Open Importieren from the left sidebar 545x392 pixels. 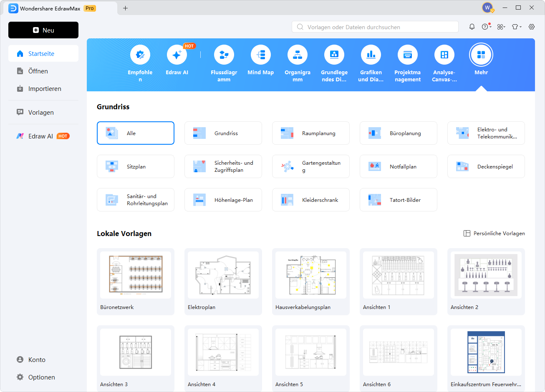click(x=45, y=89)
